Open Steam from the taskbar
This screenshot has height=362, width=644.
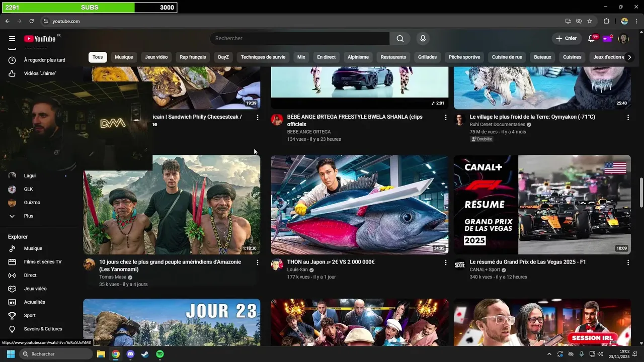coord(145,354)
